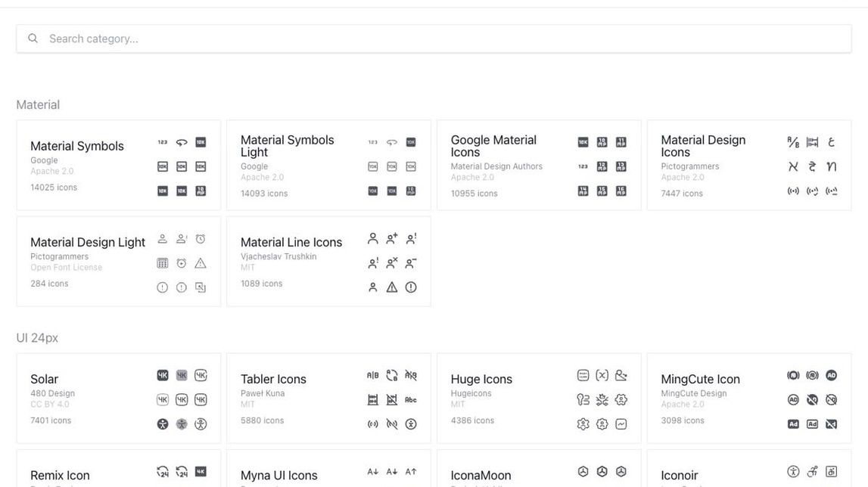Click the 4K icon in Remix Icon card
The height and width of the screenshot is (487, 868).
point(201,472)
